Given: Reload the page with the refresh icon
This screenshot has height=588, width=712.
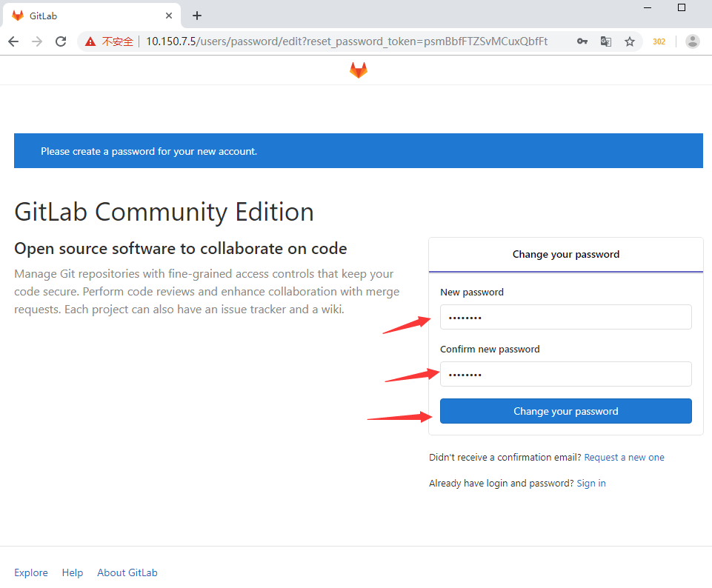Looking at the screenshot, I should 61,41.
